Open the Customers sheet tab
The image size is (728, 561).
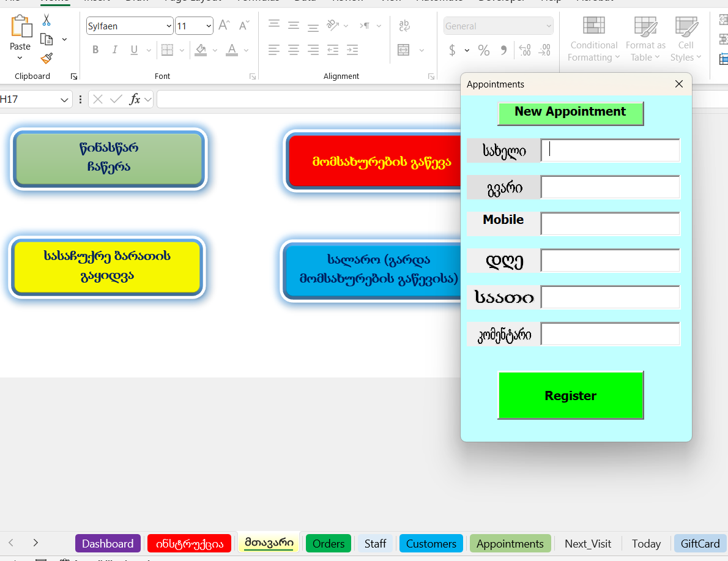tap(431, 543)
